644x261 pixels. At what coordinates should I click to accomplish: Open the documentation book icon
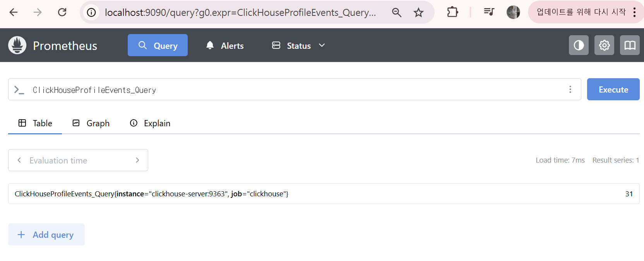click(x=630, y=45)
